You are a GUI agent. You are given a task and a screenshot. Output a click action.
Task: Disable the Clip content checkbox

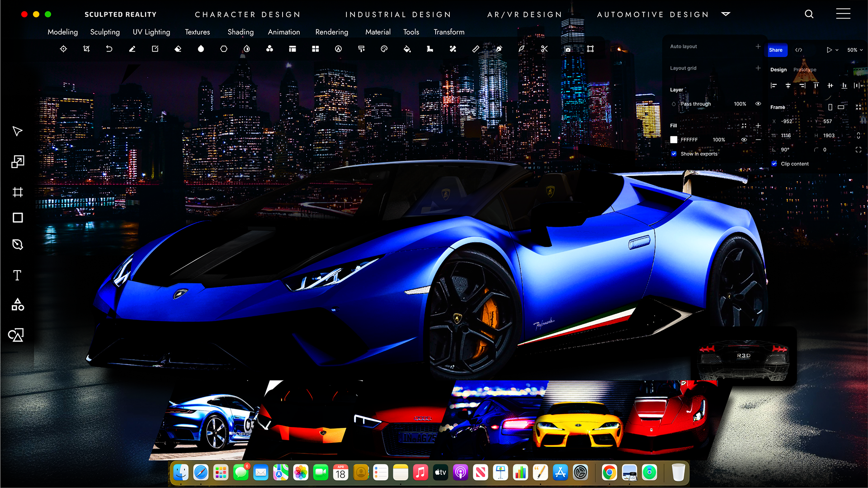click(774, 164)
